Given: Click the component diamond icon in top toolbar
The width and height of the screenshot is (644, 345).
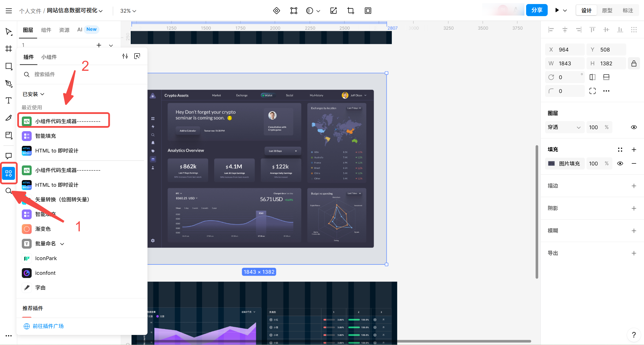Looking at the screenshot, I should point(276,11).
